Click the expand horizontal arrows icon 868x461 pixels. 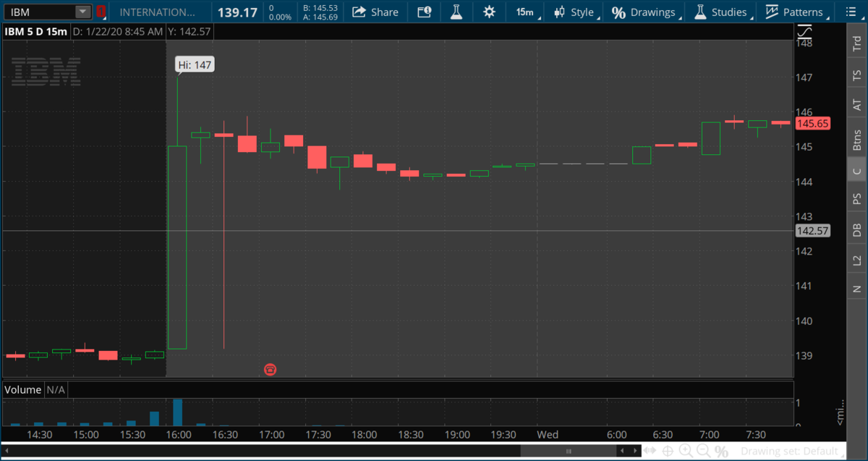coord(650,451)
